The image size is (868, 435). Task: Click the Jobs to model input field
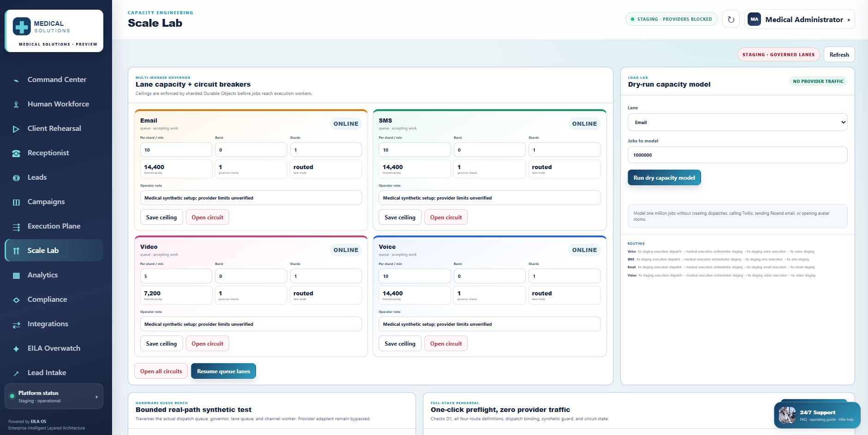[x=737, y=155]
